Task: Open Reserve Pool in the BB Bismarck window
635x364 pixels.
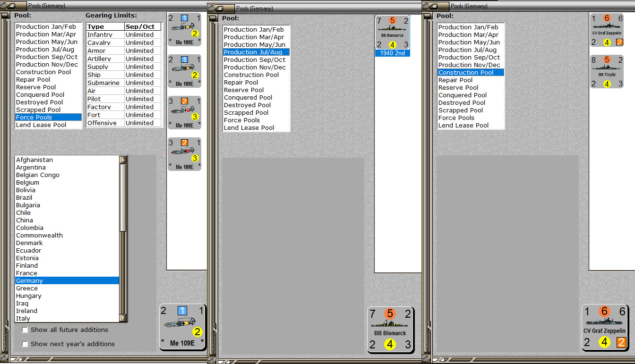Action: click(256, 90)
